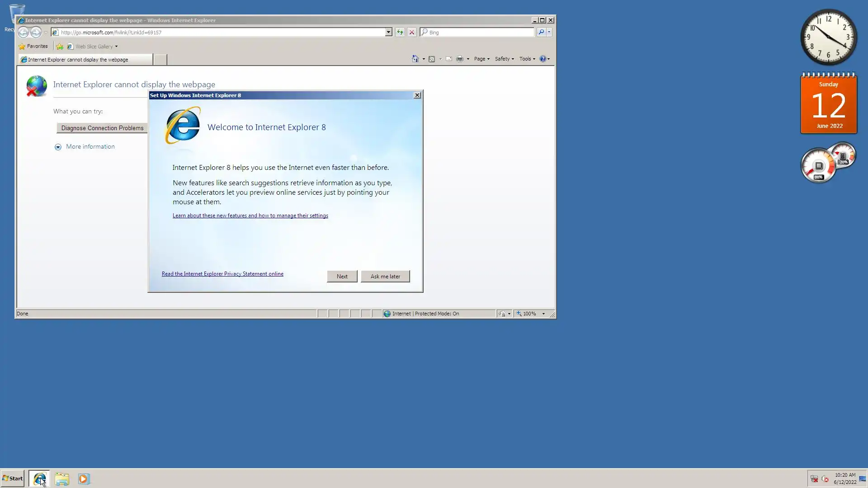The image size is (868, 488).
Task: Click the blue Help question mark icon
Action: coord(542,59)
